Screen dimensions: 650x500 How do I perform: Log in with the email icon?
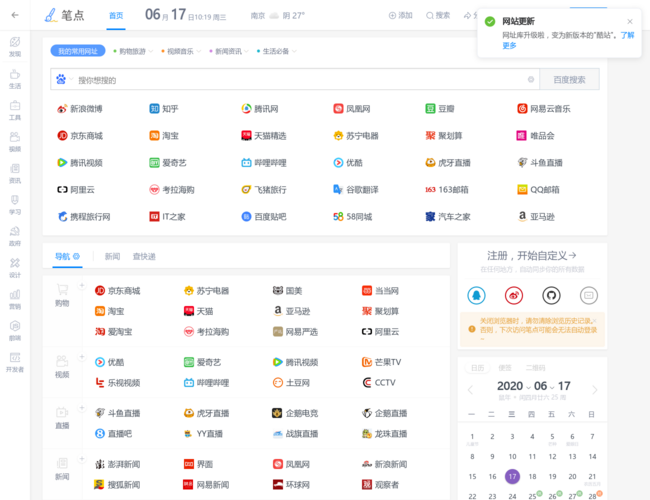point(589,296)
